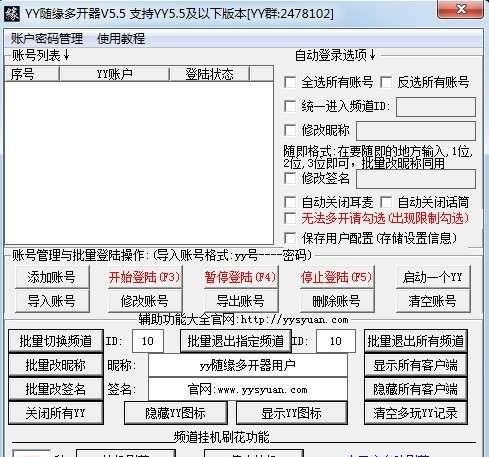Check 保存用户配置 checkbox
This screenshot has height=457, width=489.
pos(290,238)
